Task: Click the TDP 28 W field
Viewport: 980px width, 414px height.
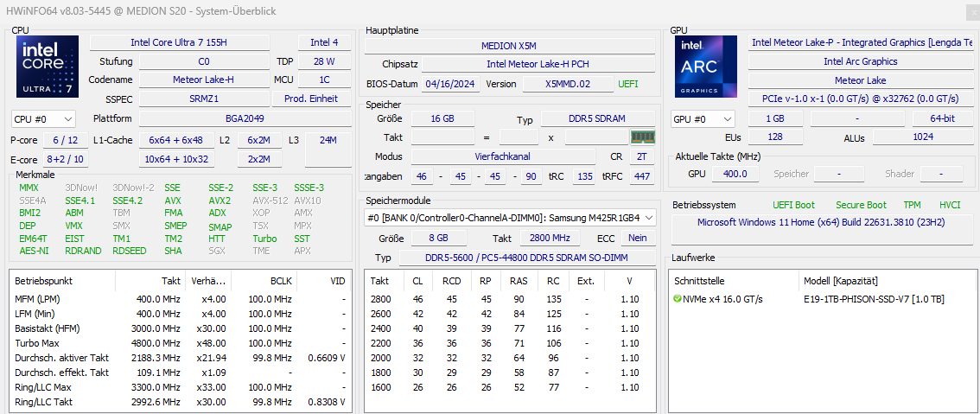Action: click(x=324, y=61)
